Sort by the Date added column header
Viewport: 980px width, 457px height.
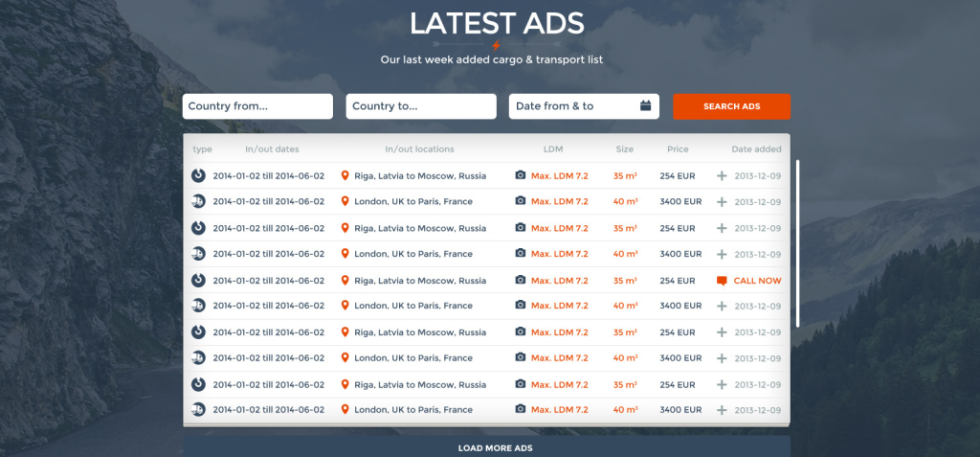[756, 149]
